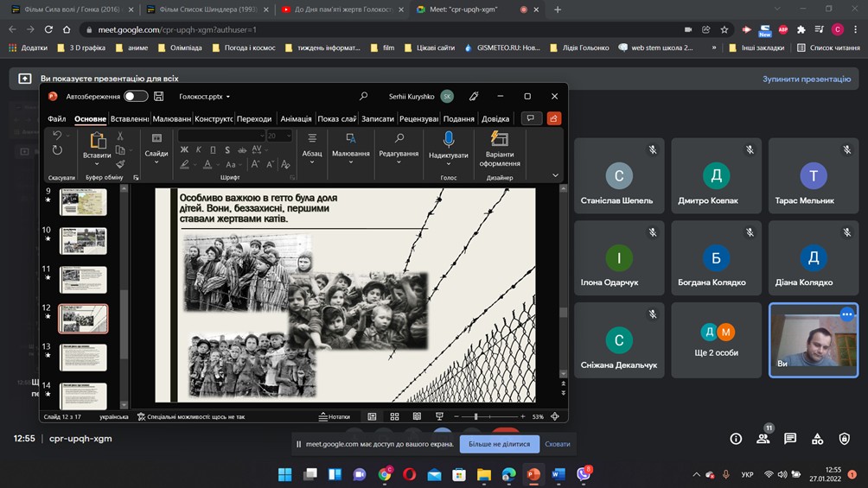Viewport: 868px width, 488px height.
Task: Click Варіанти оформлення designer icon
Action: [x=500, y=139]
